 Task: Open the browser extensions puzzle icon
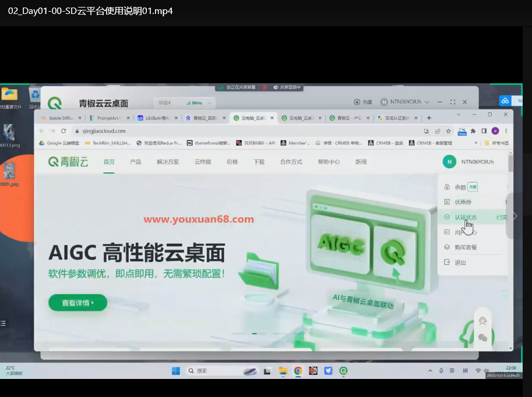click(473, 131)
